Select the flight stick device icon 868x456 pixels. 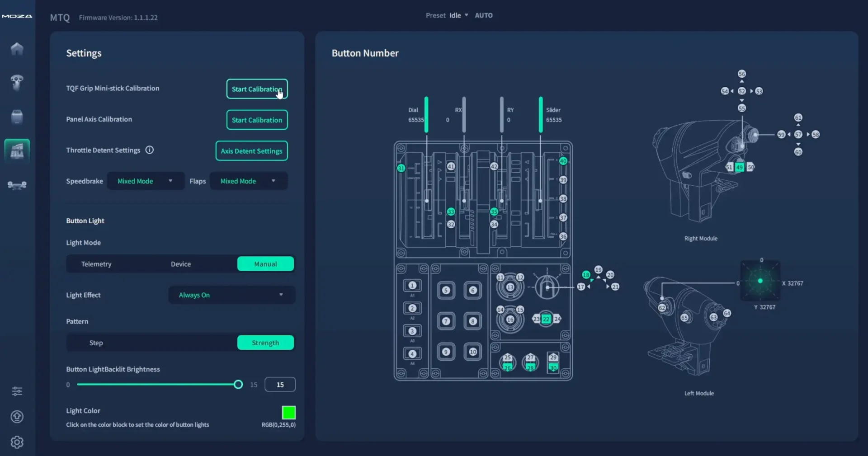[17, 82]
